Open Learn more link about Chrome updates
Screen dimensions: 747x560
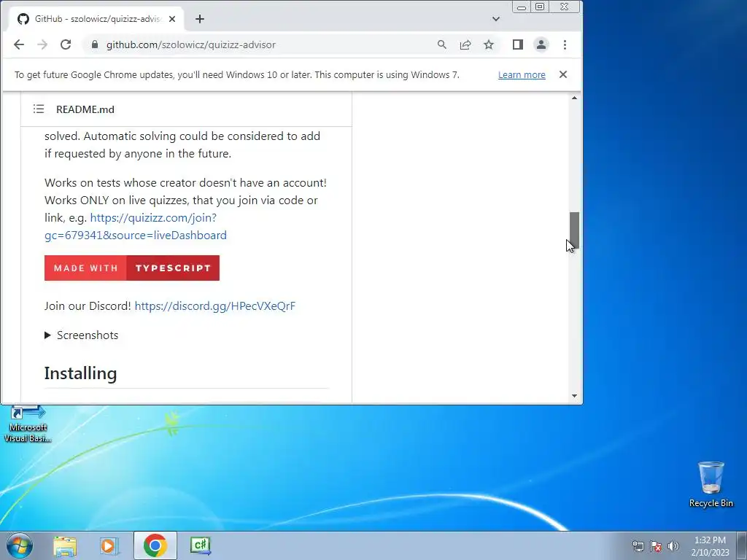point(522,75)
